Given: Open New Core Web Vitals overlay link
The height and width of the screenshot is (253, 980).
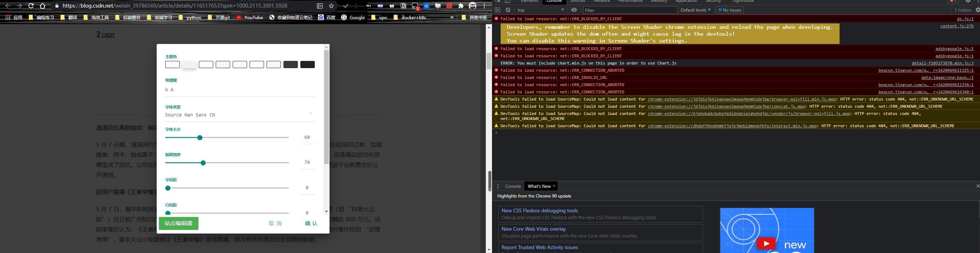Looking at the screenshot, I should tap(533, 228).
